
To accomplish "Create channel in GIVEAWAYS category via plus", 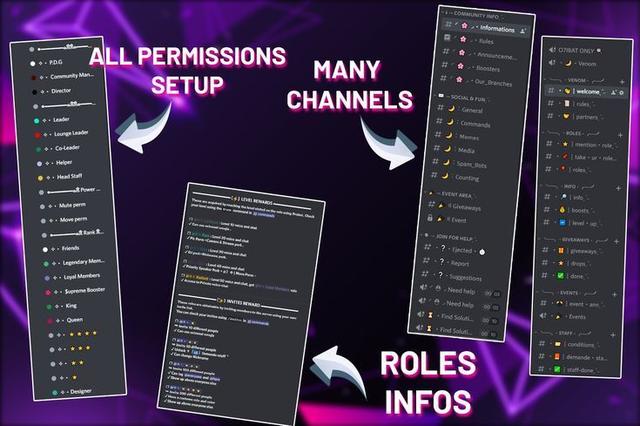I will pyautogui.click(x=616, y=241).
